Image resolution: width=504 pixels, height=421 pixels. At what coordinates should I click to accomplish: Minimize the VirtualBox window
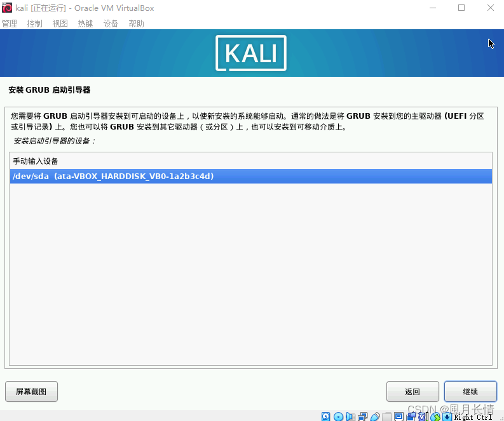point(433,8)
